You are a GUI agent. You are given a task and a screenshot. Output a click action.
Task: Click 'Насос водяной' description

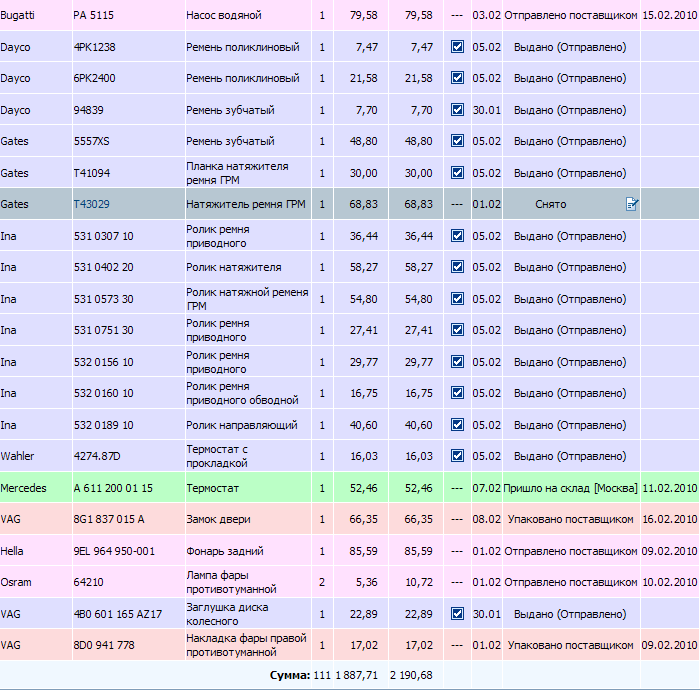(x=224, y=15)
